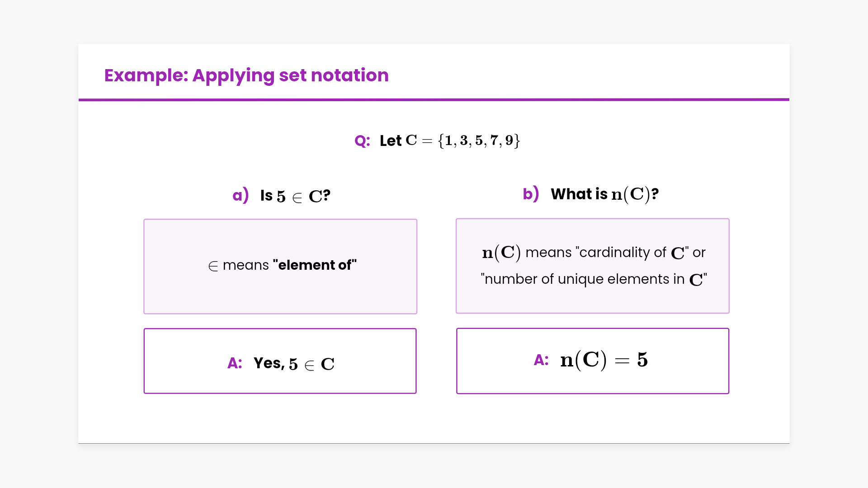This screenshot has height=488, width=868.
Task: Click the "number of unique elements in C" line
Action: click(594, 279)
